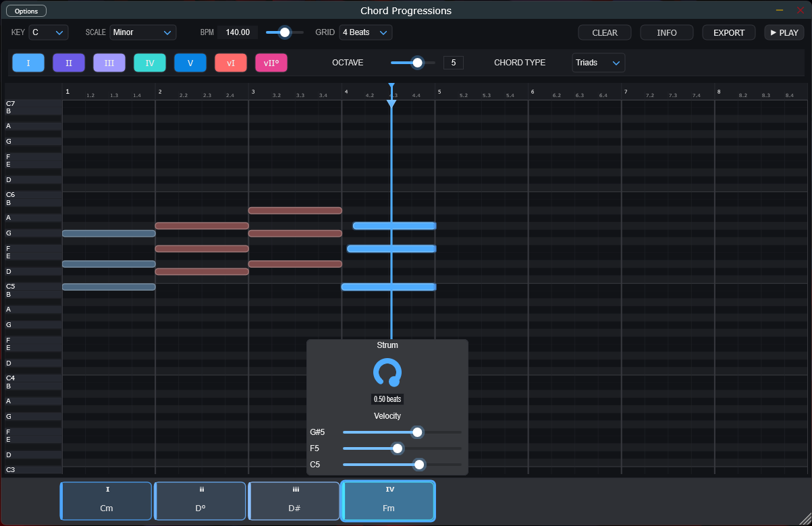Image resolution: width=812 pixels, height=526 pixels.
Task: Click the BPM value field
Action: 238,32
